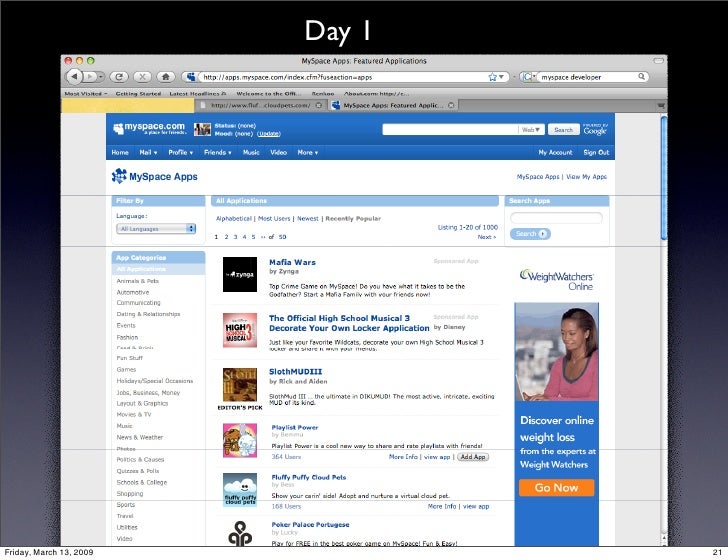Click Update status link
The width and height of the screenshot is (728, 560).
[x=268, y=134]
